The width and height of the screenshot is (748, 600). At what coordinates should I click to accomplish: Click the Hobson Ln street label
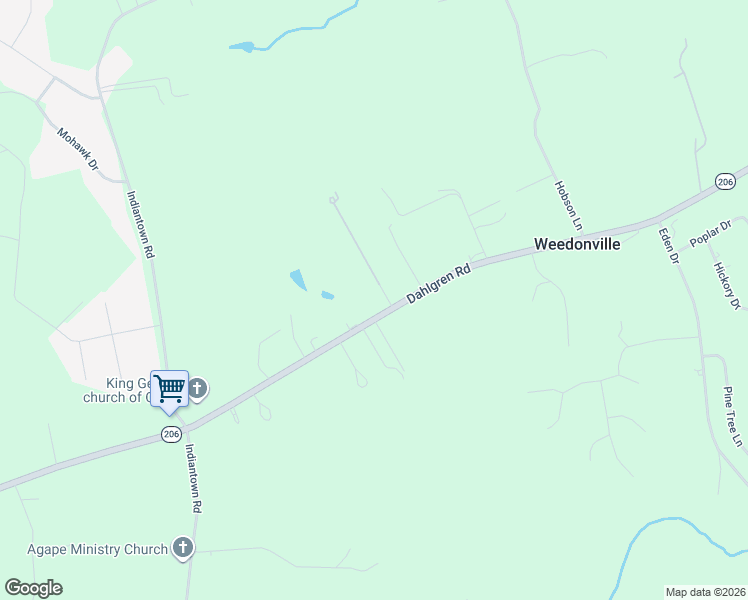pos(569,206)
